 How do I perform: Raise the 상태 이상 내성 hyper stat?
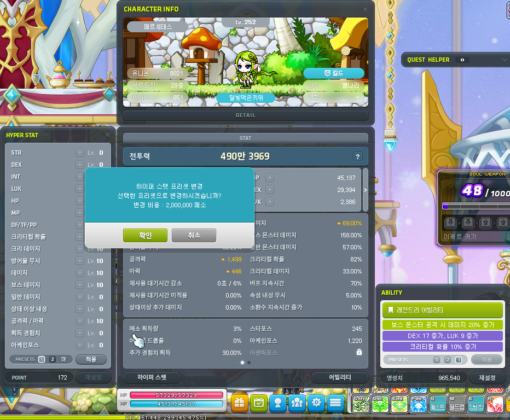(x=80, y=309)
